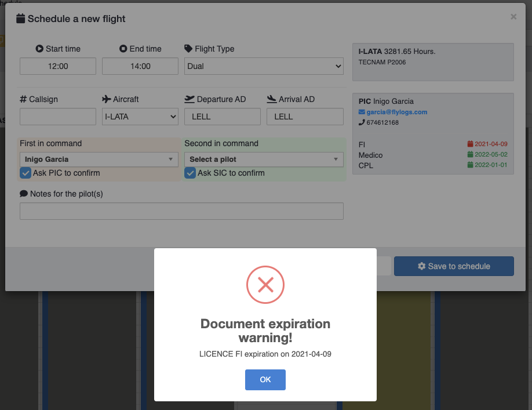Click the envelope icon beside pilot email

point(362,112)
